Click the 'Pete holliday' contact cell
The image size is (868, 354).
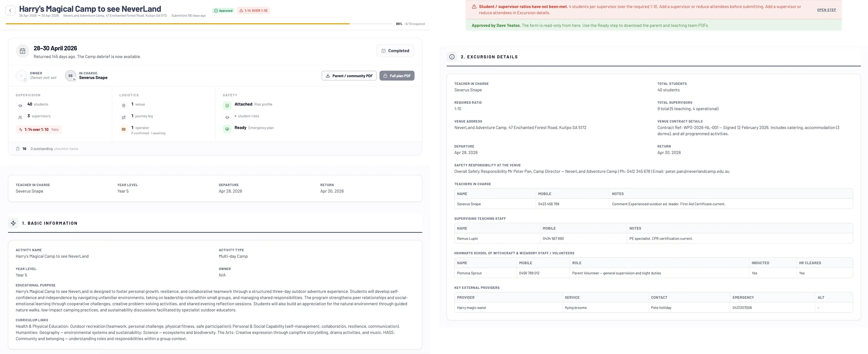click(x=689, y=308)
